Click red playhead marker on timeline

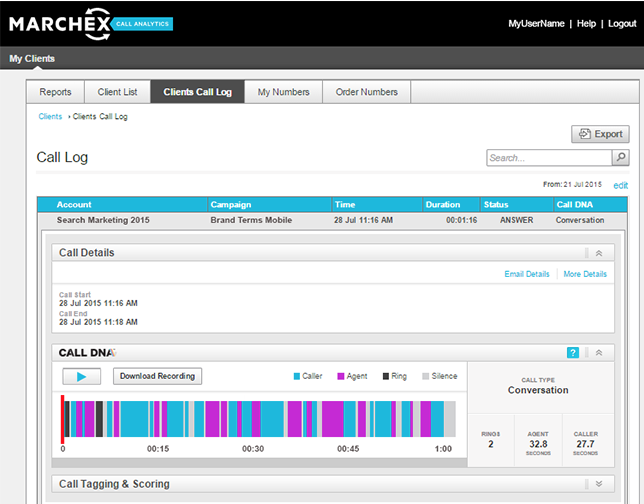tap(62, 418)
